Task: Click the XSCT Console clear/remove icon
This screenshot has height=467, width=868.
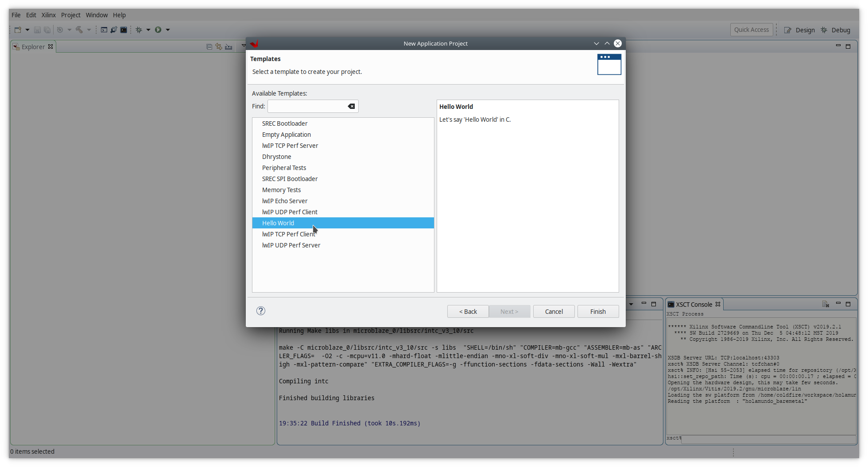Action: tap(825, 304)
